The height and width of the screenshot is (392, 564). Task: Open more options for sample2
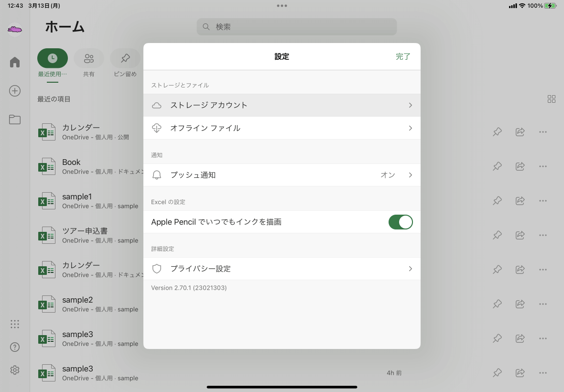(543, 304)
